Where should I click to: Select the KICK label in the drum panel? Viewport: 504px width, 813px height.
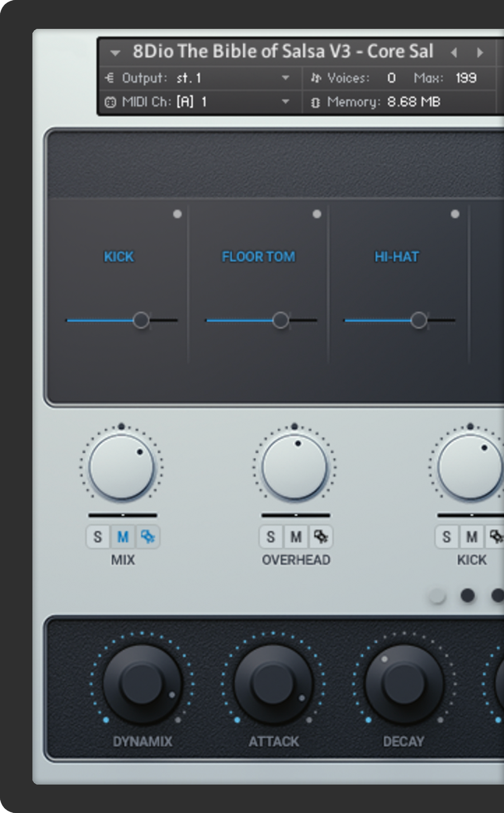pos(119,257)
